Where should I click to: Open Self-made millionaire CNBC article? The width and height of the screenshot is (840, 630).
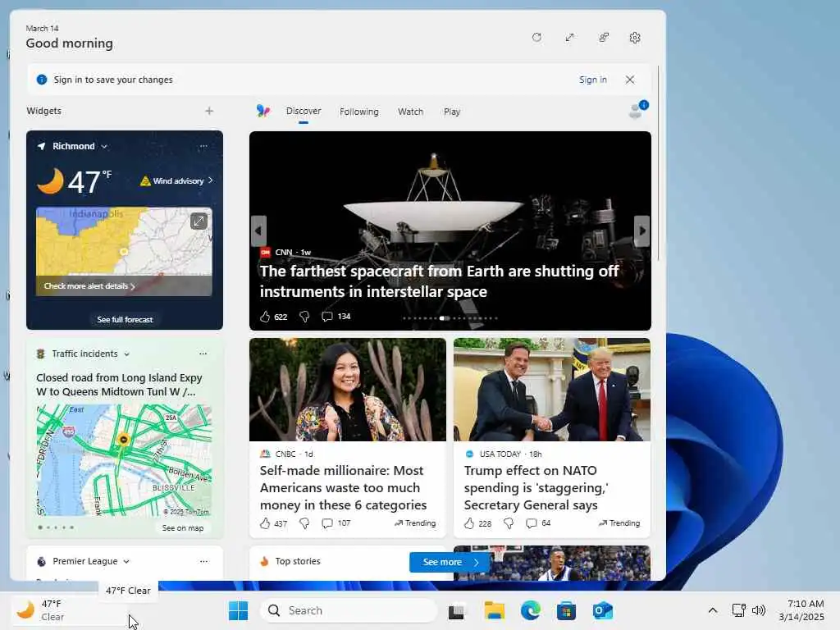[344, 487]
